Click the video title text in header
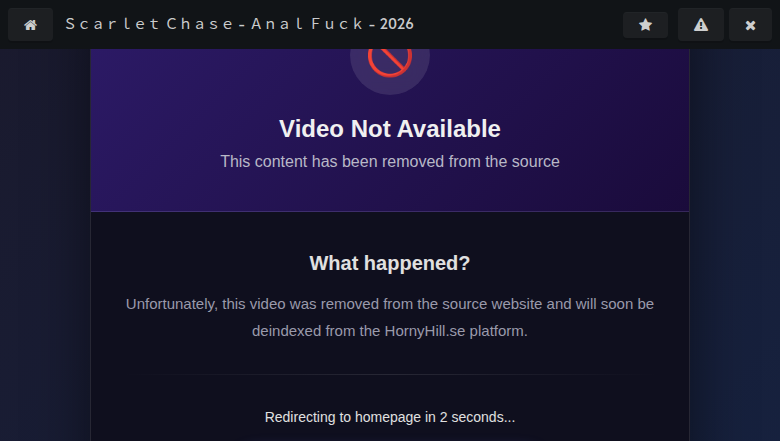This screenshot has height=441, width=780. (239, 24)
